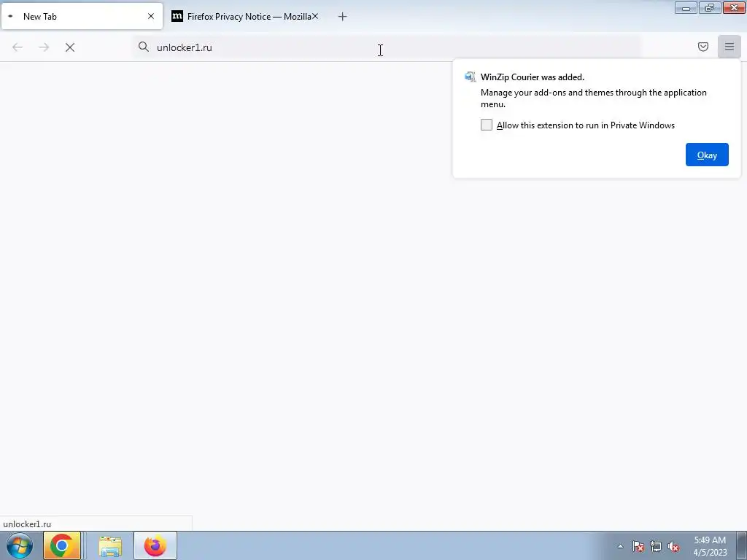
Task: Click the clock showing 5:49 AM
Action: tap(710, 546)
